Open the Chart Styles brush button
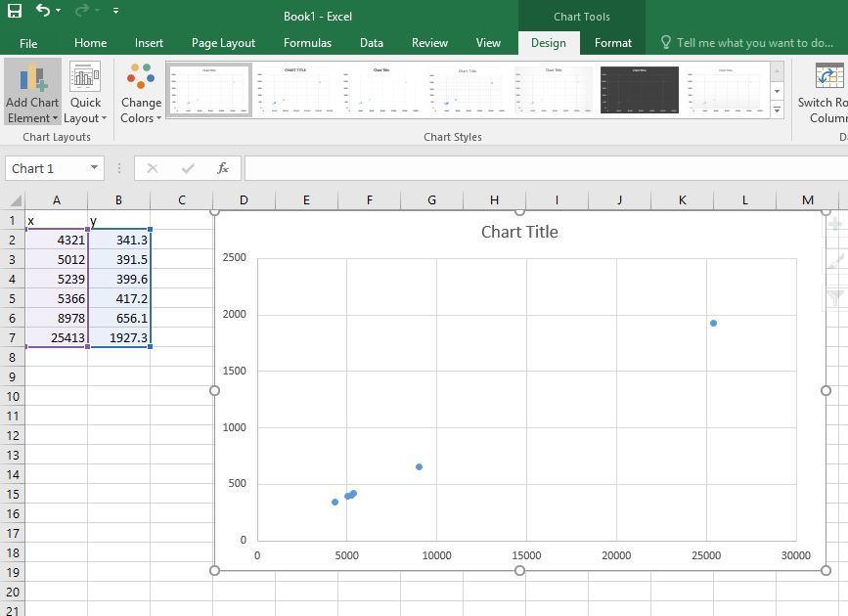Viewport: 848px width, 616px height. (x=835, y=261)
